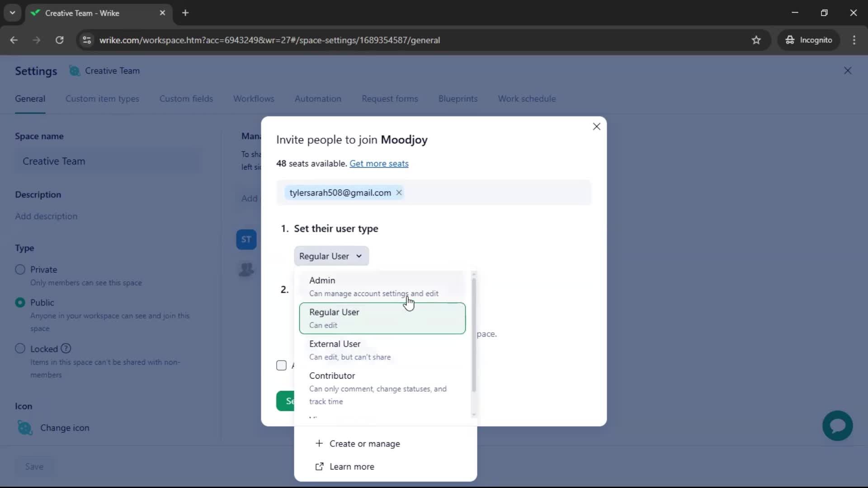
Task: Switch to Custom item types tab
Action: pos(102,99)
